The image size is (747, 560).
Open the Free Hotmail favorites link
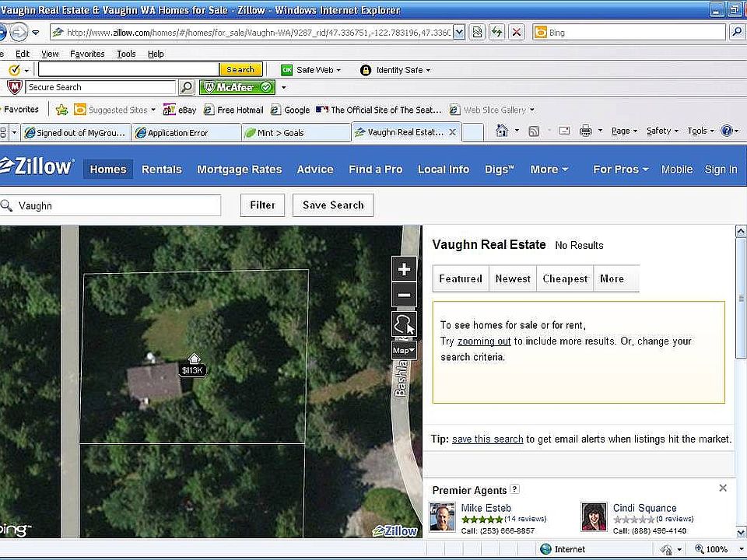click(233, 110)
